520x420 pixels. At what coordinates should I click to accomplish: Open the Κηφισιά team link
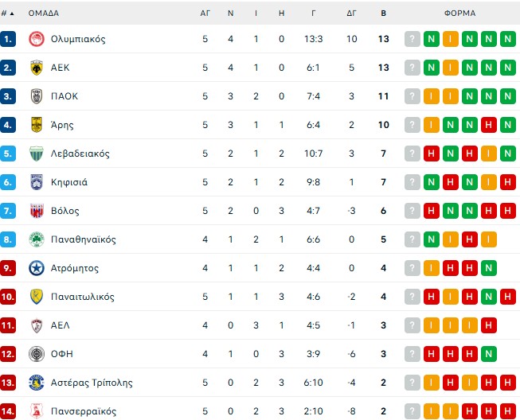[x=69, y=182]
